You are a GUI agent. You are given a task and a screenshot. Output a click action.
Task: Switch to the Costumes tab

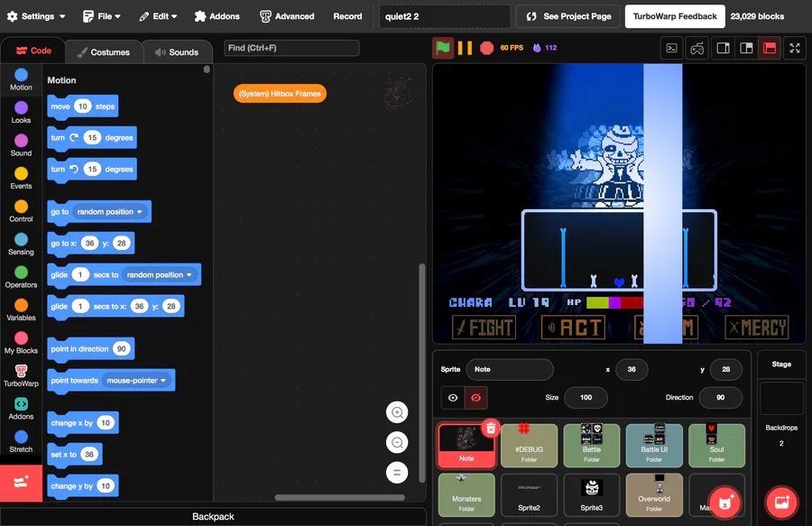click(103, 52)
